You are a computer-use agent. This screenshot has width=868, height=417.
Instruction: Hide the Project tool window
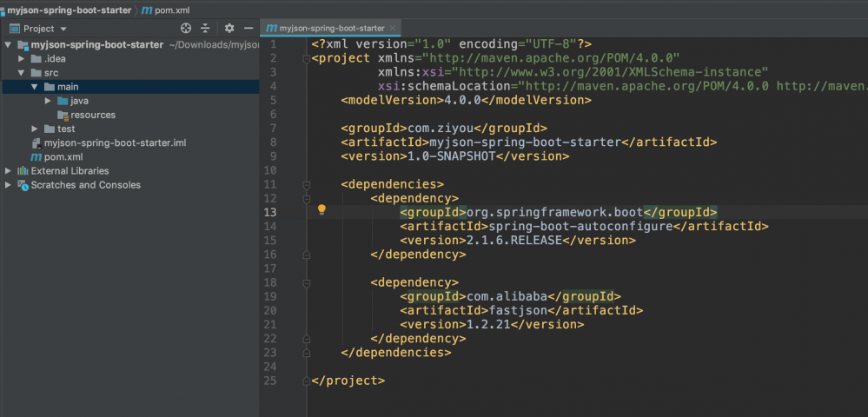[248, 29]
